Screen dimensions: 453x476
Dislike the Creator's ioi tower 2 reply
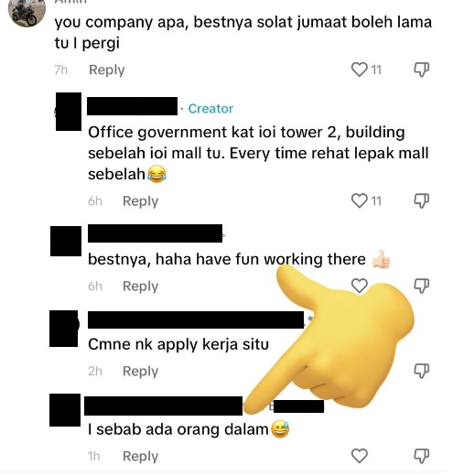tap(421, 200)
